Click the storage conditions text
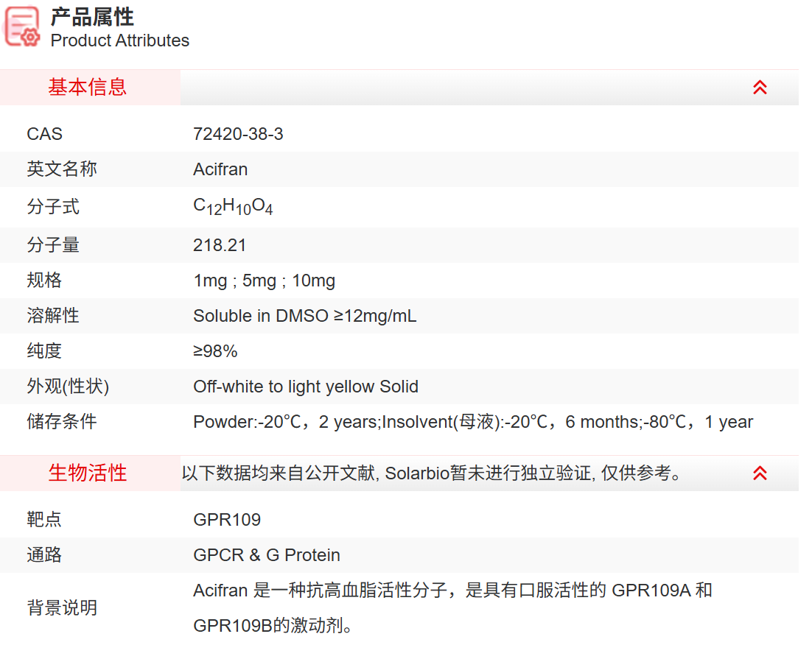812x645 pixels. [472, 422]
